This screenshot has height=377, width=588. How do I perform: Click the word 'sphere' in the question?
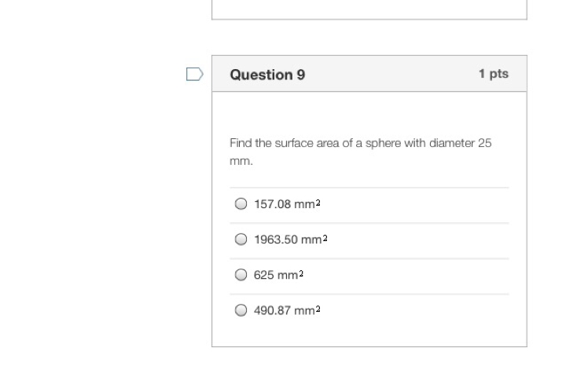pos(384,143)
